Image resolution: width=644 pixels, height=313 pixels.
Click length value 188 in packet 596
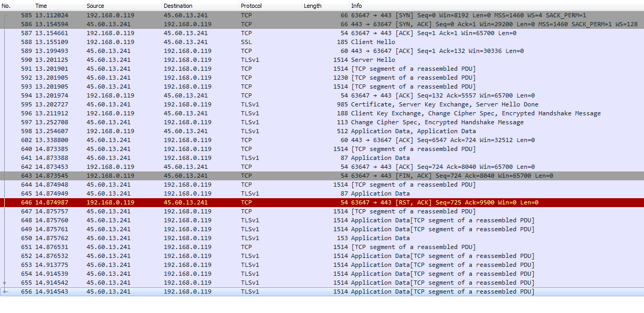pos(342,113)
